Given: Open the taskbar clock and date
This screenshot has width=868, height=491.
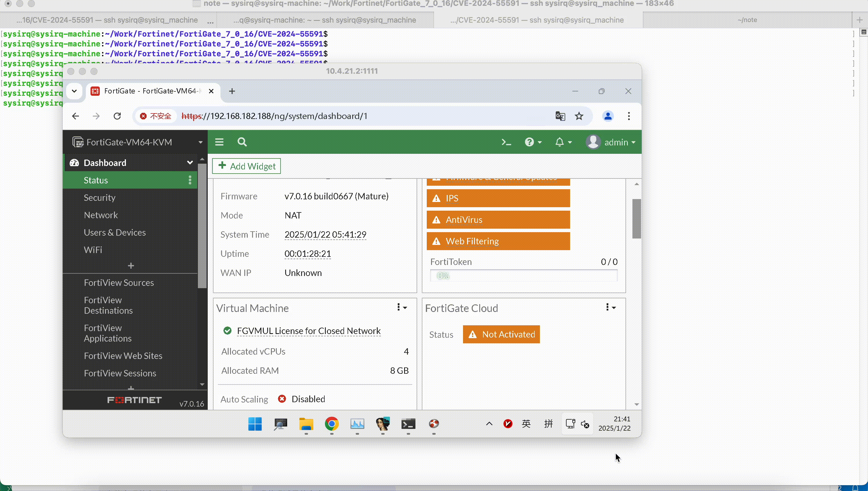Looking at the screenshot, I should tap(614, 424).
